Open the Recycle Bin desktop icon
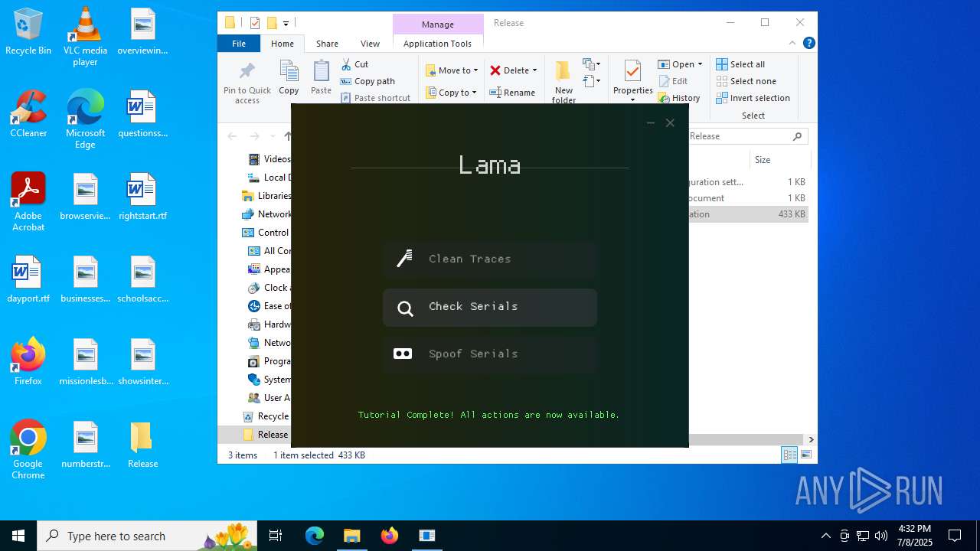This screenshot has width=980, height=551. coord(28,32)
